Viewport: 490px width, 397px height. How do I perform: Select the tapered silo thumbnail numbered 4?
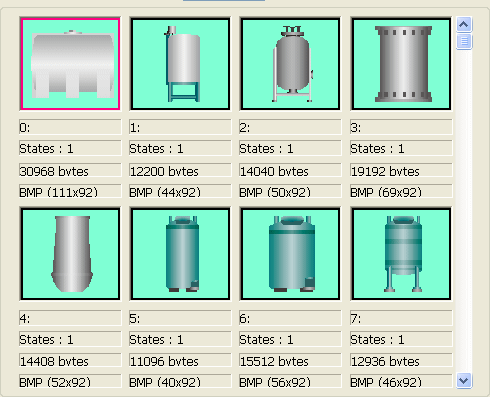coord(70,254)
